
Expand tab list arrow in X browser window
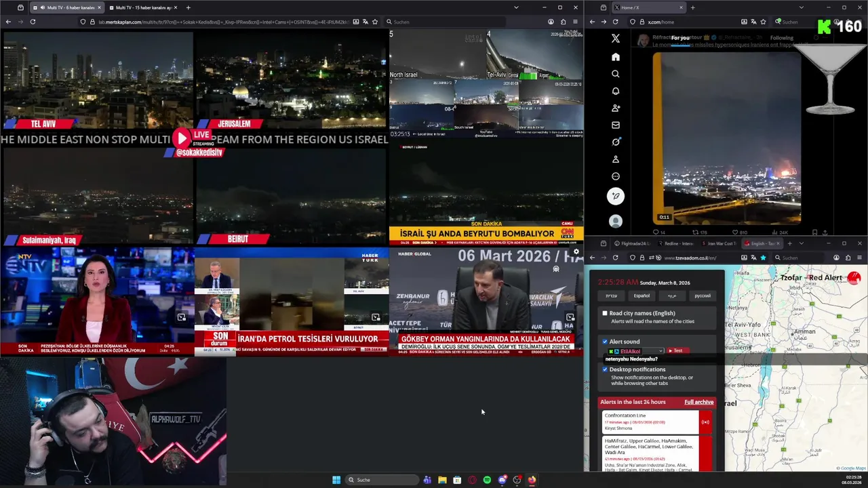click(x=801, y=7)
